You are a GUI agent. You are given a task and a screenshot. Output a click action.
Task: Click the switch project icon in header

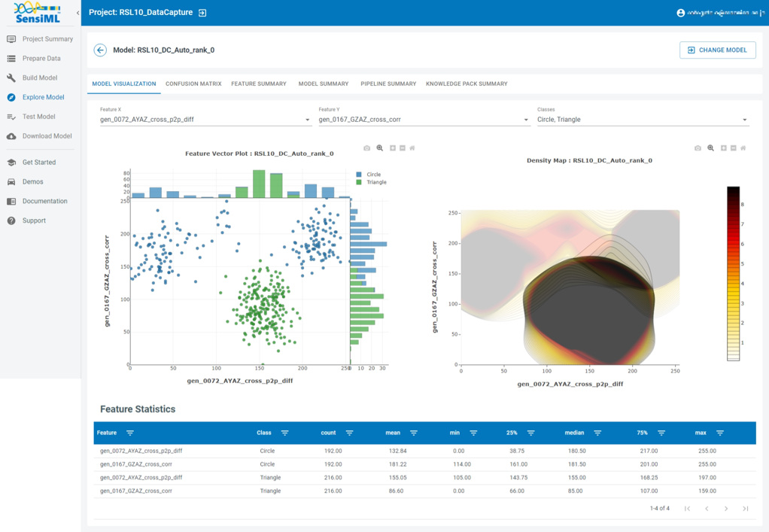tap(202, 13)
